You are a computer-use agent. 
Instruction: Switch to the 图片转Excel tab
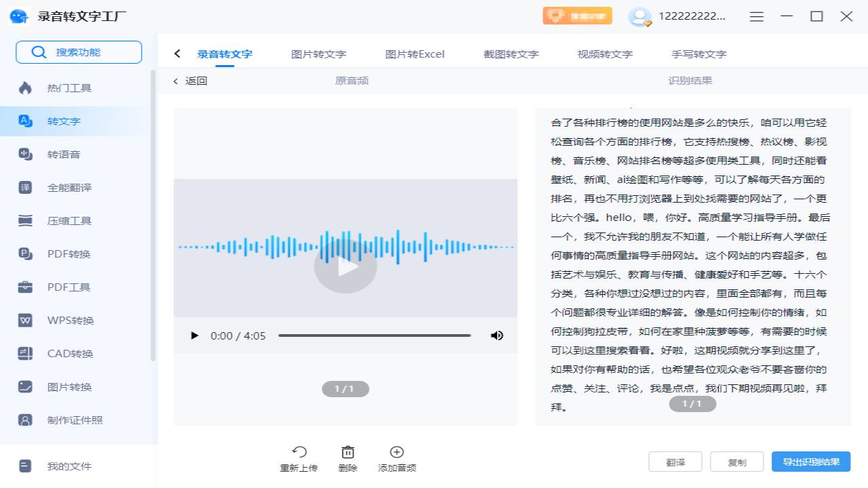click(x=414, y=54)
